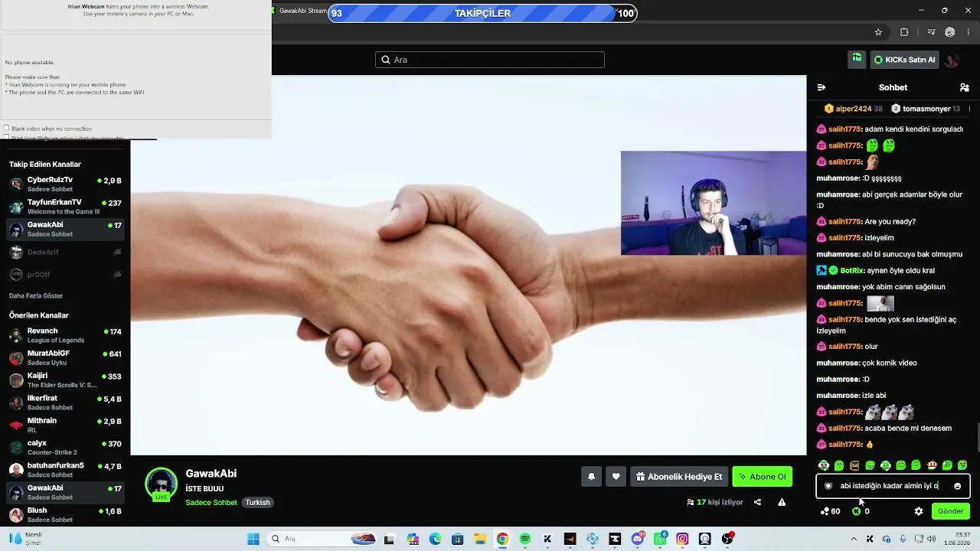Open Discord from the taskbar

(638, 539)
